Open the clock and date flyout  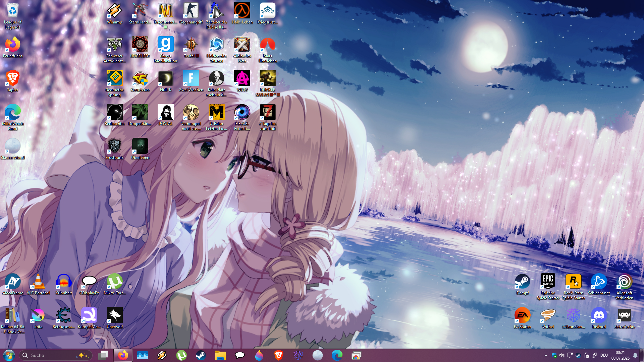pyautogui.click(x=620, y=355)
